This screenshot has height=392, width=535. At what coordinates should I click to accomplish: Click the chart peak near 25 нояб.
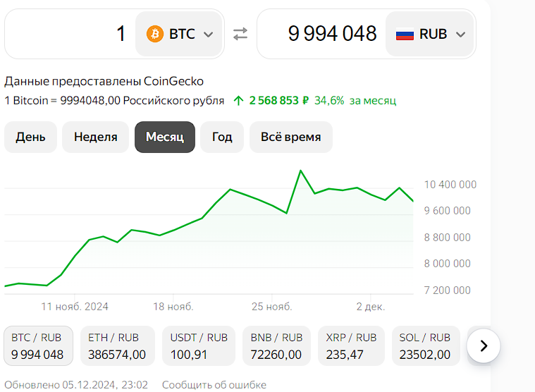pyautogui.click(x=301, y=171)
